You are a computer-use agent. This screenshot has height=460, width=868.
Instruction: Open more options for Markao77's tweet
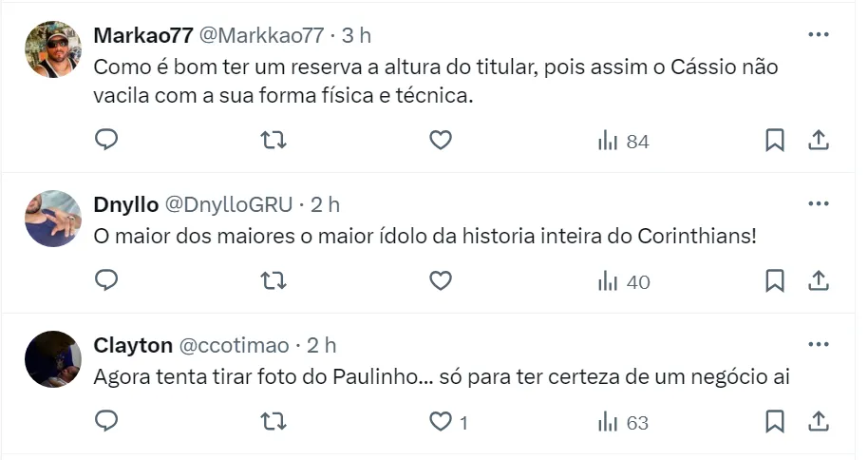click(x=819, y=35)
